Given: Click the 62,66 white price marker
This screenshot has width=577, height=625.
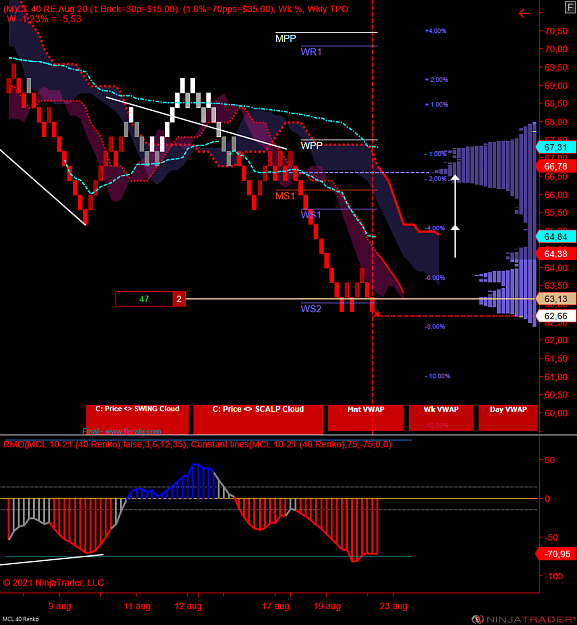Looking at the screenshot, I should coord(556,316).
